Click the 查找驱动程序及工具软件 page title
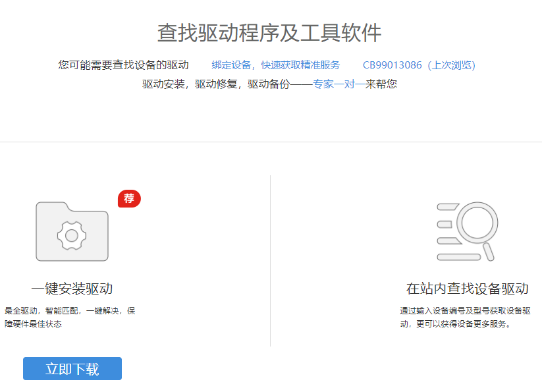Screen dimensions: 542x392 coord(269,33)
